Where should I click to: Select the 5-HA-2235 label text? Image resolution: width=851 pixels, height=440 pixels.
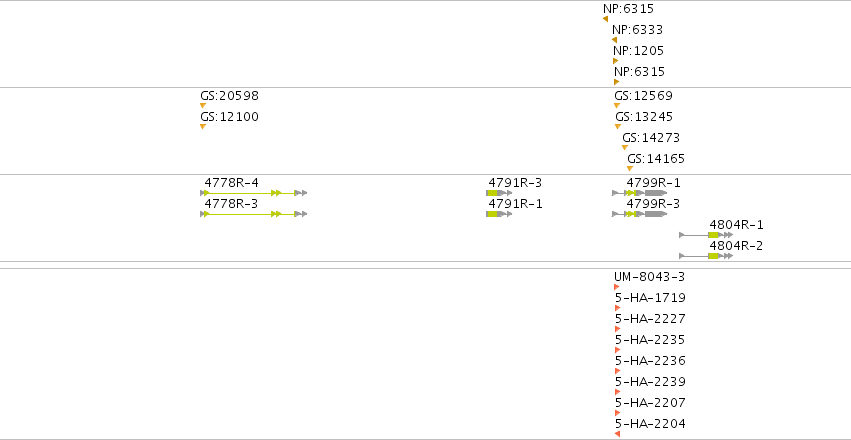pos(650,340)
